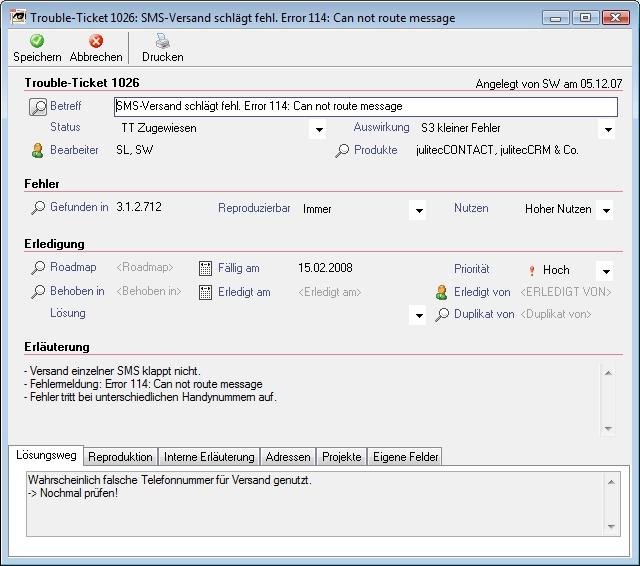Click the Erläuterung scrollbar down arrow
The image size is (640, 566).
click(x=607, y=428)
